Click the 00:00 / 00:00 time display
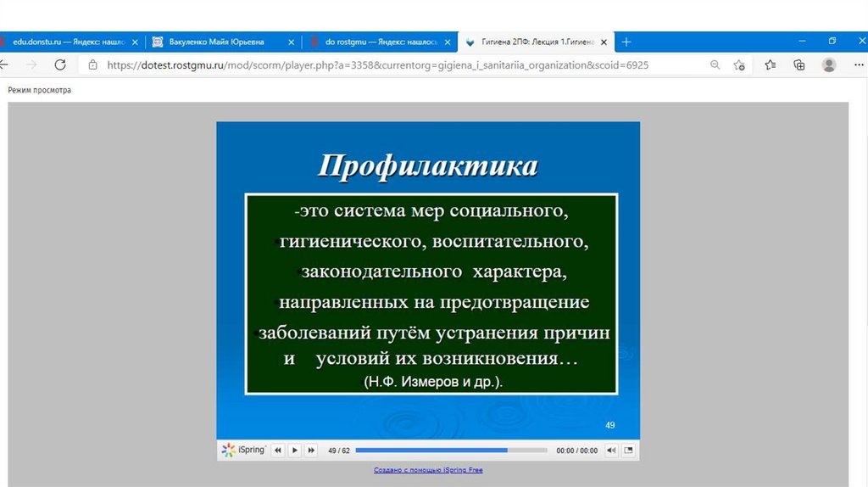This screenshot has height=487, width=868. (x=576, y=451)
